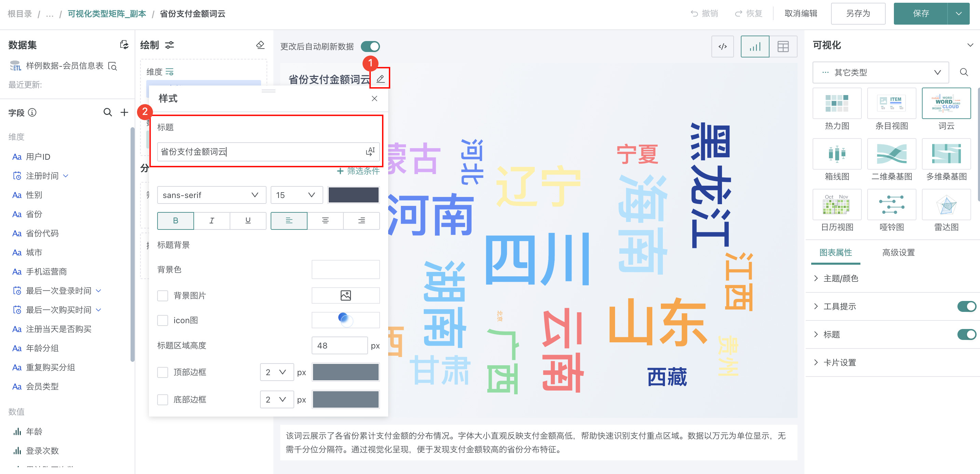Click the 取消编辑 button

800,13
